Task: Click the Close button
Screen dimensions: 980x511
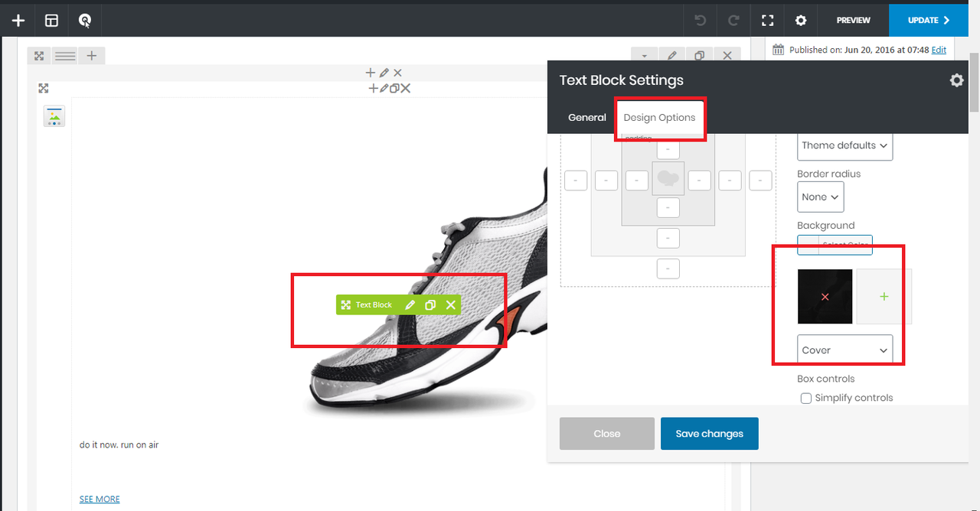Action: tap(607, 434)
